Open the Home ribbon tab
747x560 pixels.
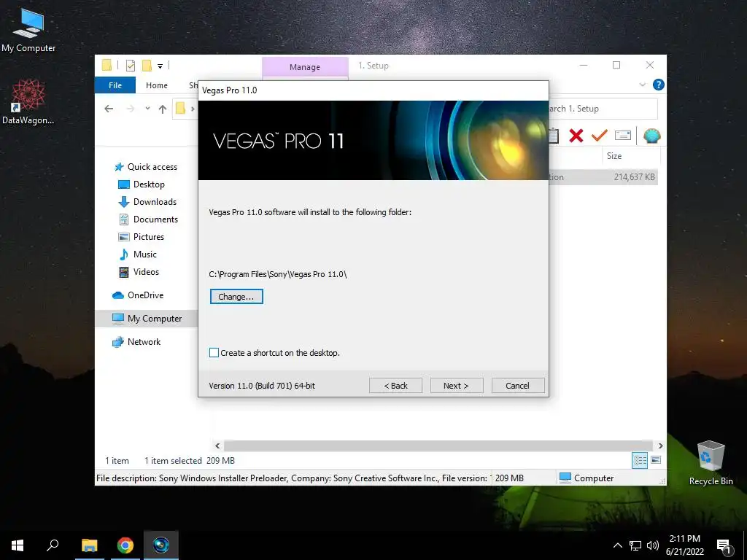click(x=157, y=85)
